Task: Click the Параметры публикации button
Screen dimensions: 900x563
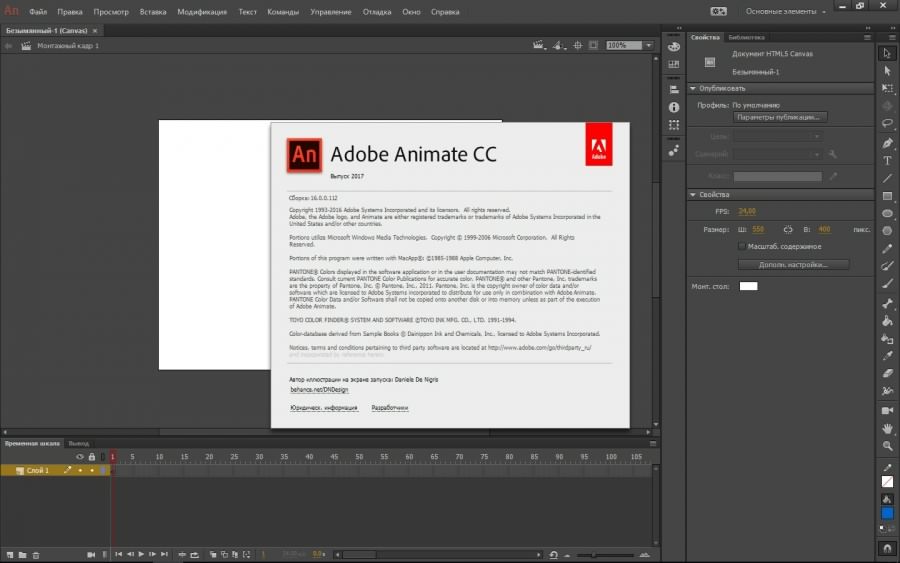Action: pyautogui.click(x=781, y=117)
